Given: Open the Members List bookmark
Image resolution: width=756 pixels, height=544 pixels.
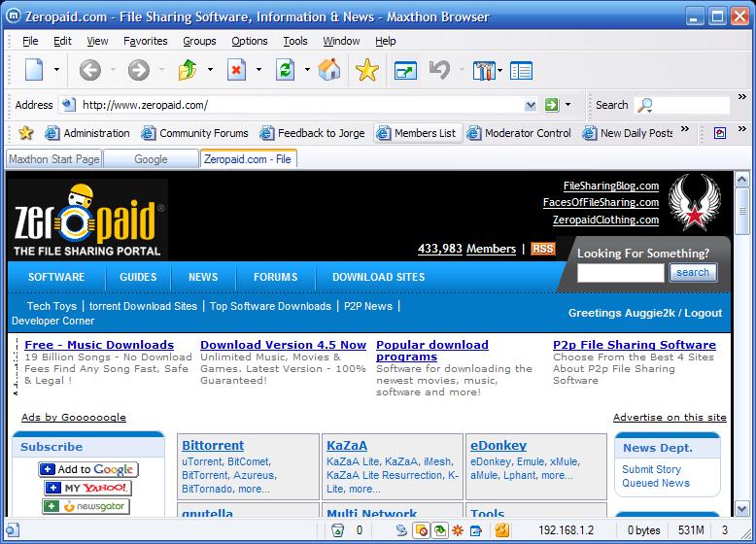Looking at the screenshot, I should click(x=418, y=133).
